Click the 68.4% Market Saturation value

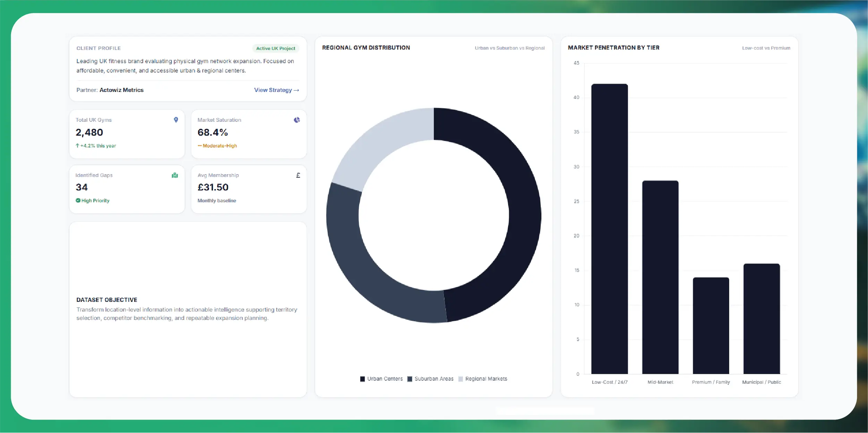[213, 133]
